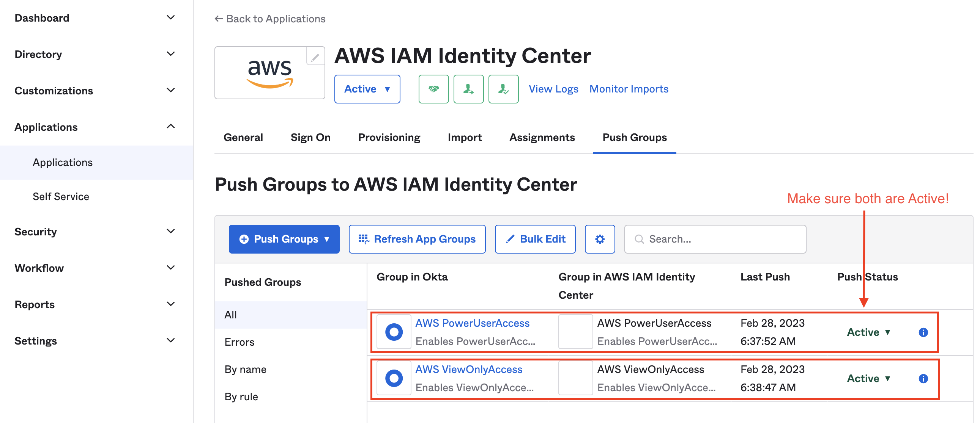
Task: Open the application Active status dropdown
Action: pos(367,89)
